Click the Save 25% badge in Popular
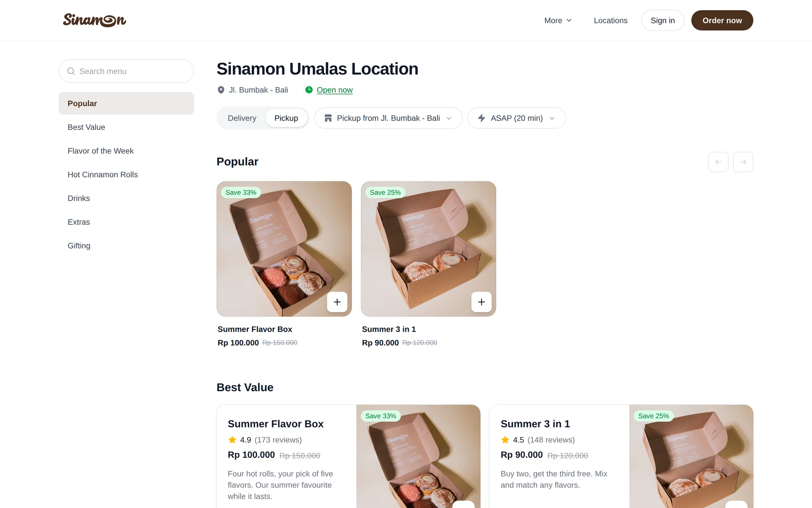 385,193
